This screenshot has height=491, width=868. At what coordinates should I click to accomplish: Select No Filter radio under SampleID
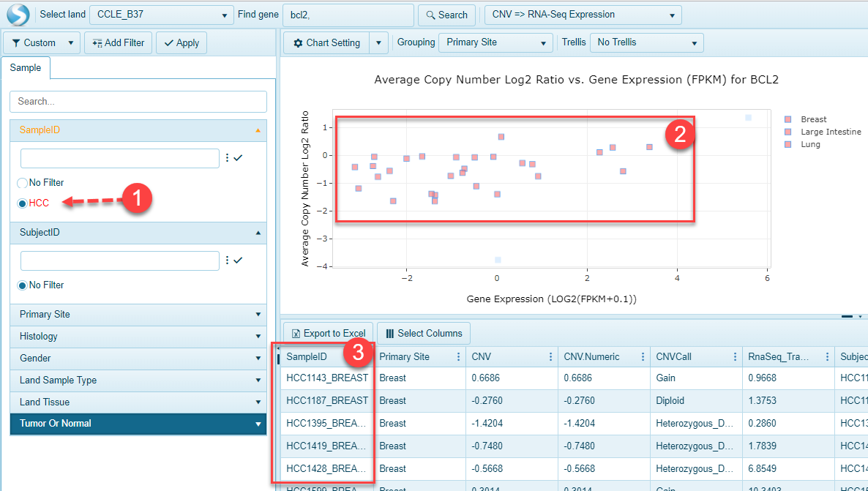coord(21,182)
